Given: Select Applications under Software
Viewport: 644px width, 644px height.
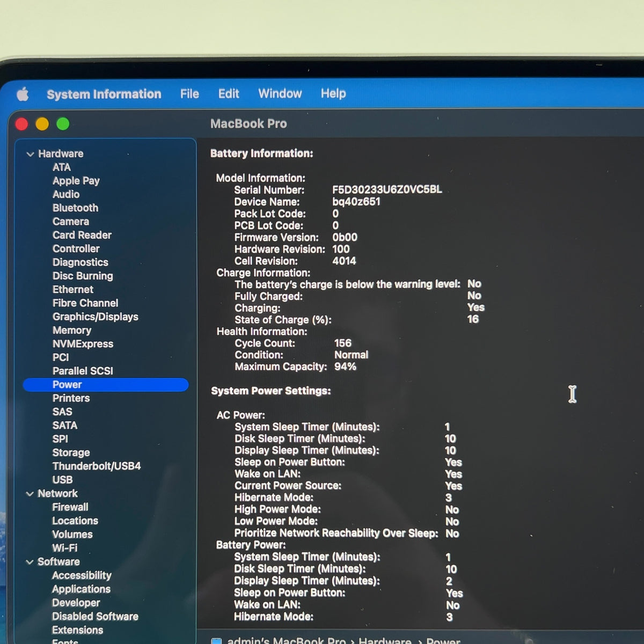Looking at the screenshot, I should pyautogui.click(x=81, y=589).
